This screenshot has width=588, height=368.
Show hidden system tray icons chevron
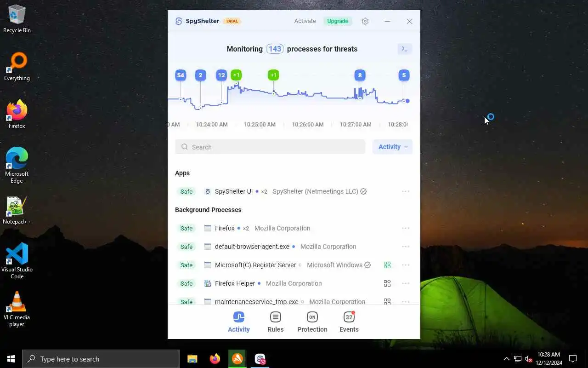coord(506,359)
